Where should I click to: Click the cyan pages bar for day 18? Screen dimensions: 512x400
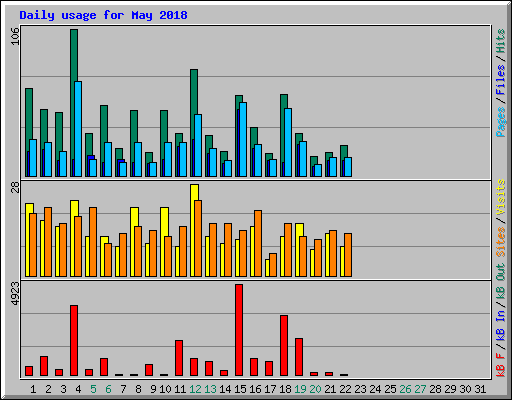point(288,142)
